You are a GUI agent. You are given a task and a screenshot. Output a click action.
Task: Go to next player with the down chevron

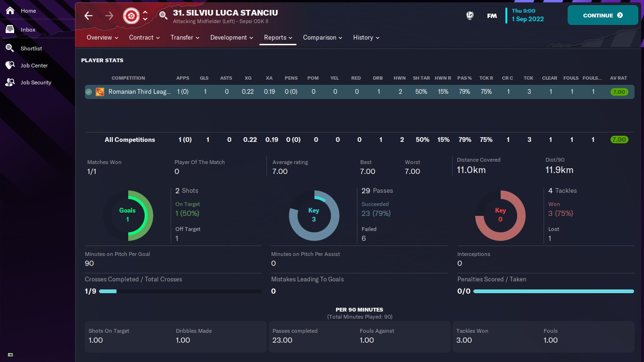click(x=145, y=19)
